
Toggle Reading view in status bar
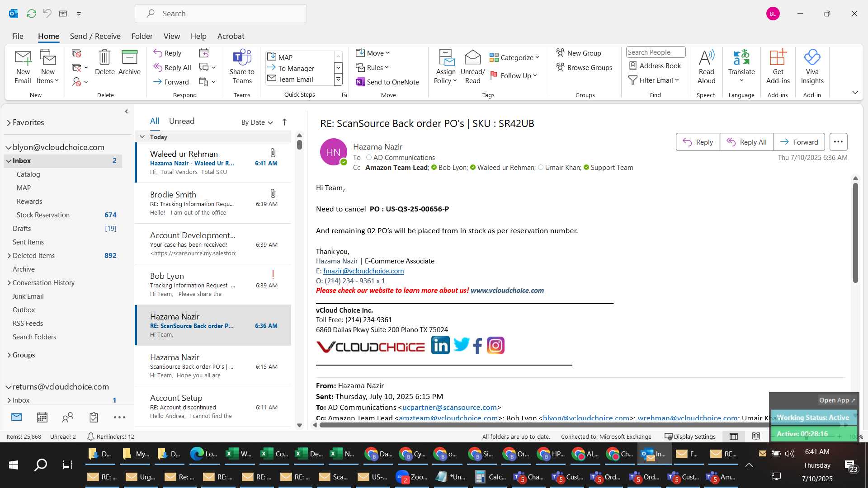tap(756, 436)
